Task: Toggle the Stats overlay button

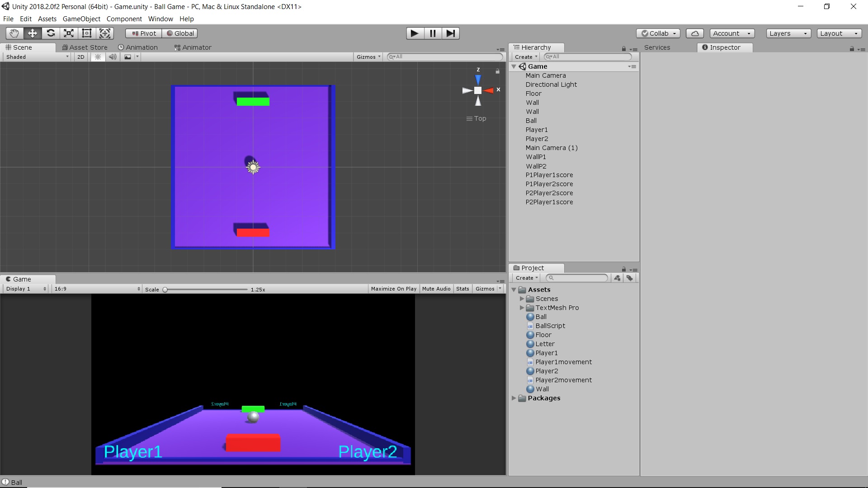Action: click(462, 289)
